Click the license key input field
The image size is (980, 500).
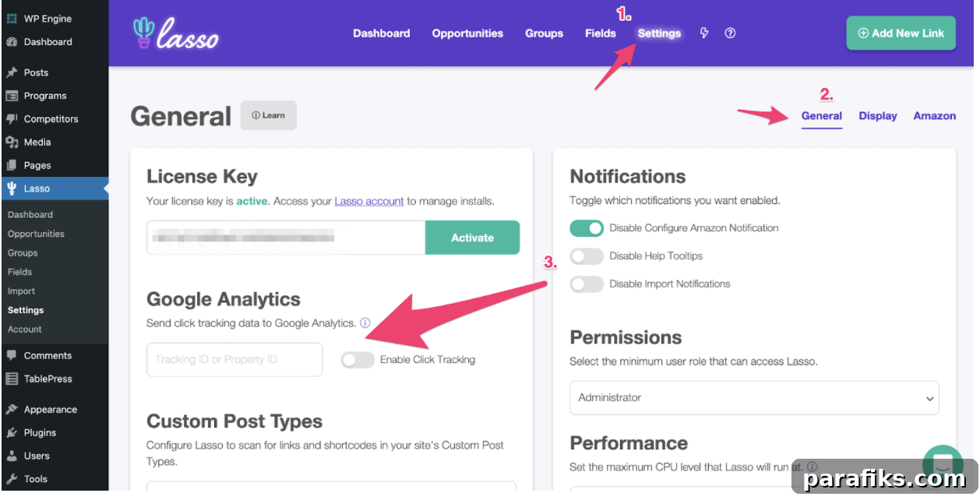pos(286,238)
